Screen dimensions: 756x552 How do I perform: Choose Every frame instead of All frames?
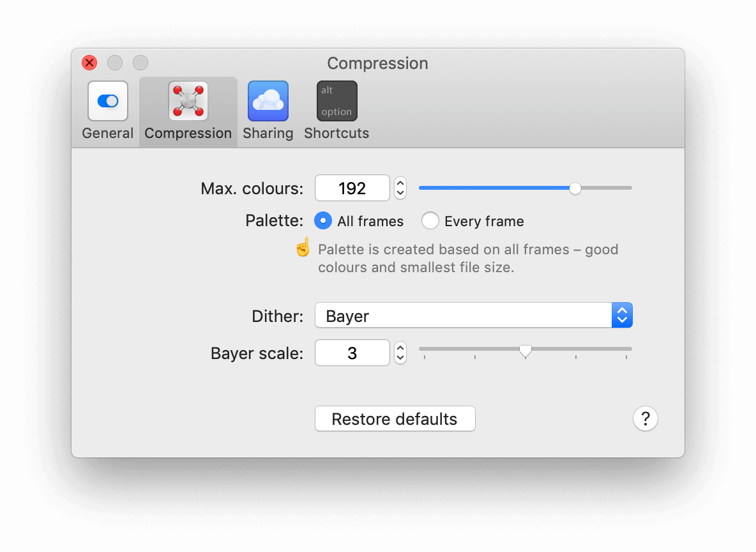coord(430,220)
